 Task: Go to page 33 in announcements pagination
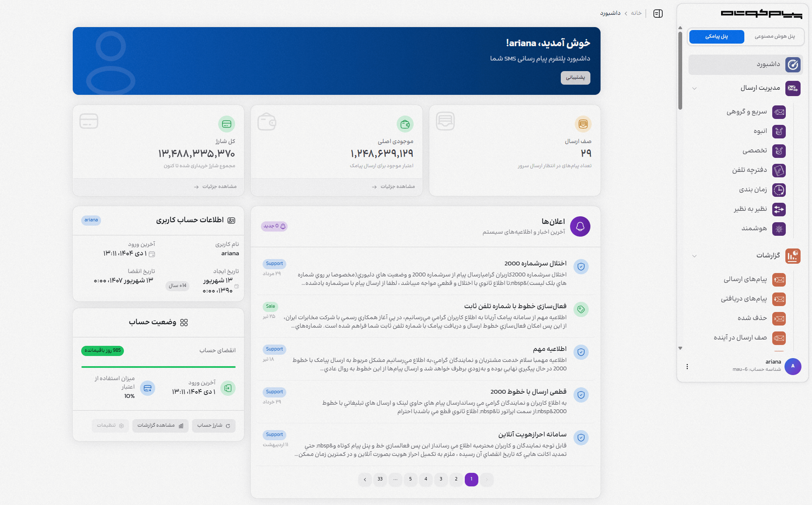(380, 480)
